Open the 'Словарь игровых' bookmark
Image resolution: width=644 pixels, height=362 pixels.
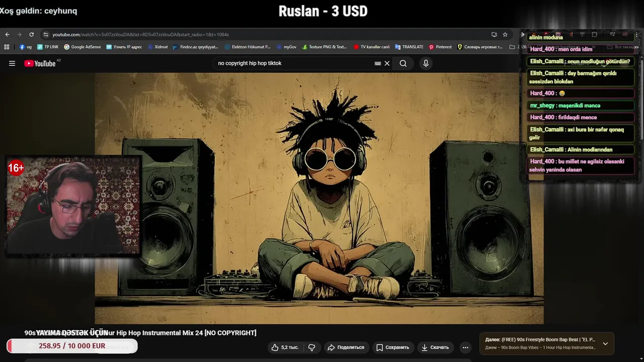(x=479, y=47)
